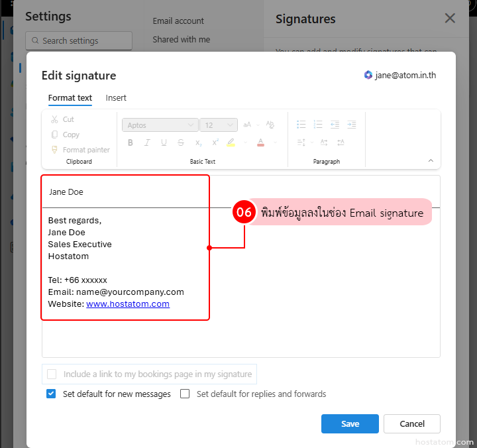The height and width of the screenshot is (448, 477).
Task: Insert a numbered list
Action: pyautogui.click(x=318, y=125)
